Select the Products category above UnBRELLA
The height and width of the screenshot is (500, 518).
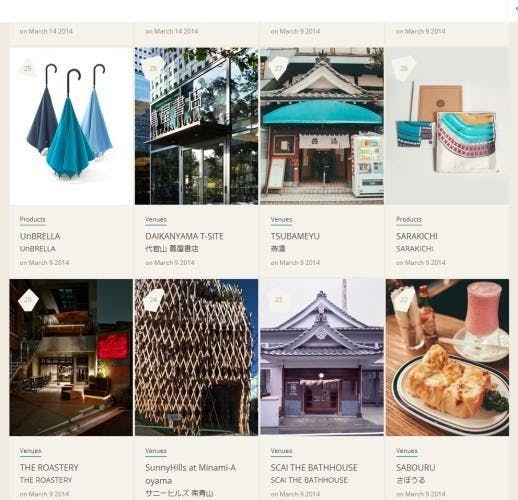[32, 219]
